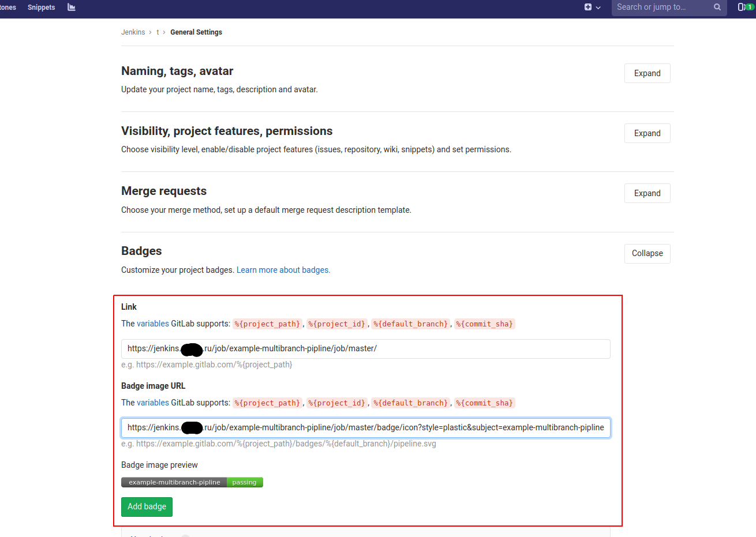Collapse the Badges section
The image size is (756, 537).
pyautogui.click(x=647, y=253)
